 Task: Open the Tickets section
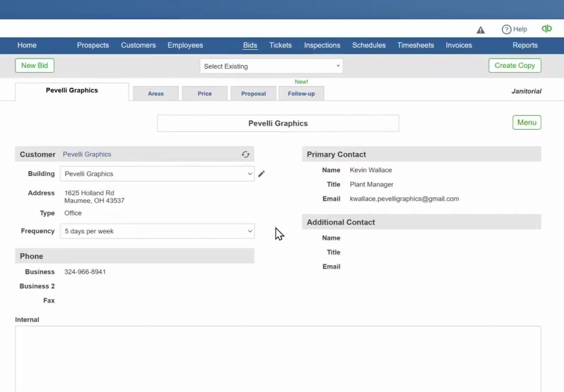click(281, 45)
